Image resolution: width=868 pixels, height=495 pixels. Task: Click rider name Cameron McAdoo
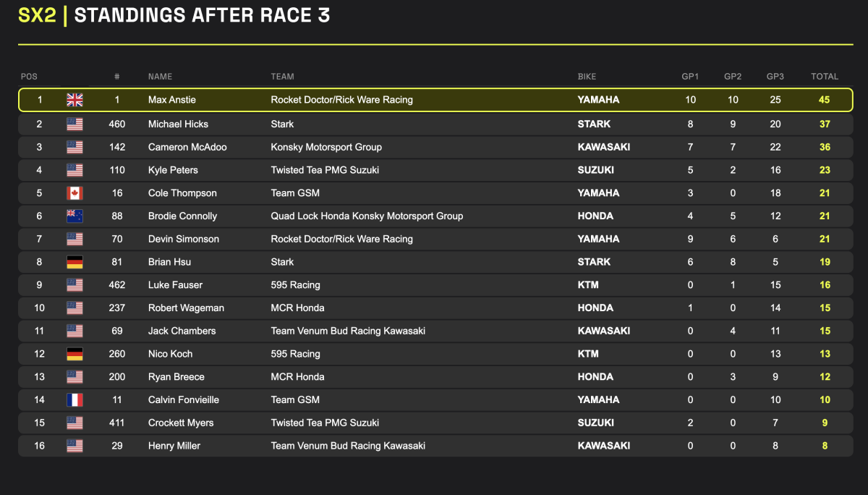pyautogui.click(x=187, y=147)
